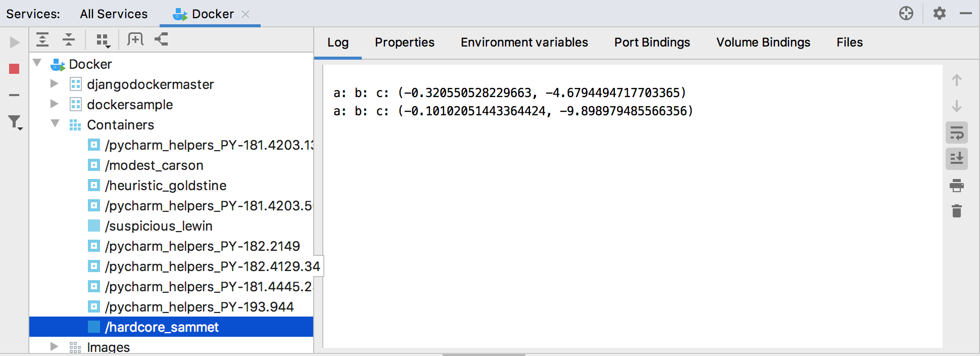This screenshot has width=980, height=356.
Task: Switch to the Log tab
Action: tap(338, 42)
